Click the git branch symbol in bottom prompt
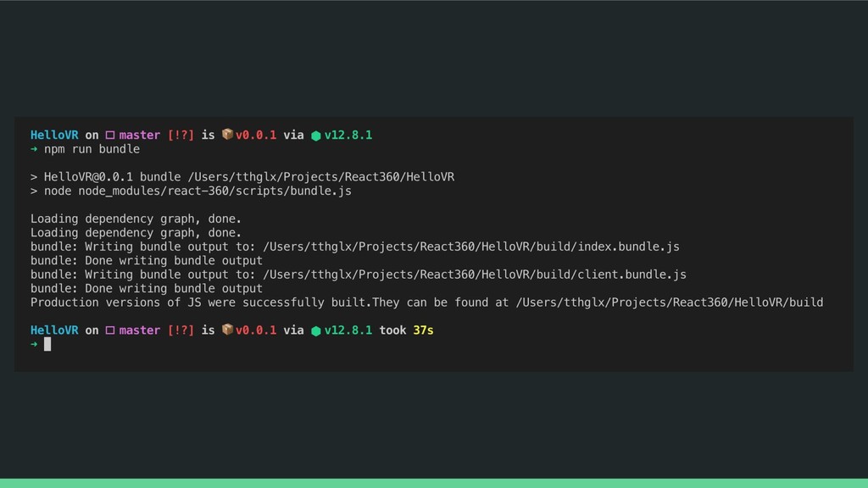Screen dimensions: 868x488 pyautogui.click(x=110, y=330)
